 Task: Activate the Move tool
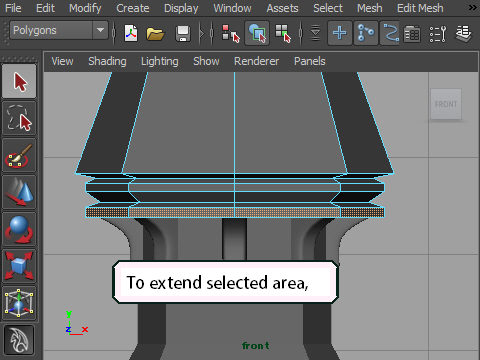[19, 192]
